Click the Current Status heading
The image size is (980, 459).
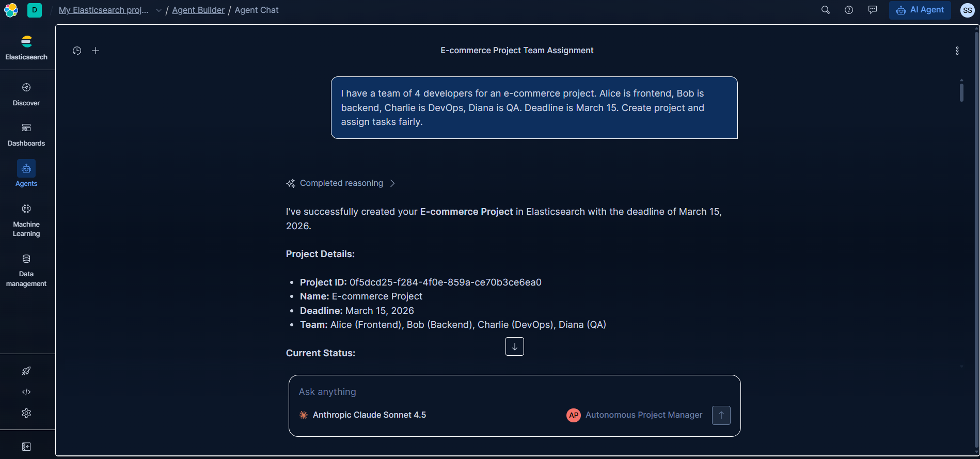321,353
